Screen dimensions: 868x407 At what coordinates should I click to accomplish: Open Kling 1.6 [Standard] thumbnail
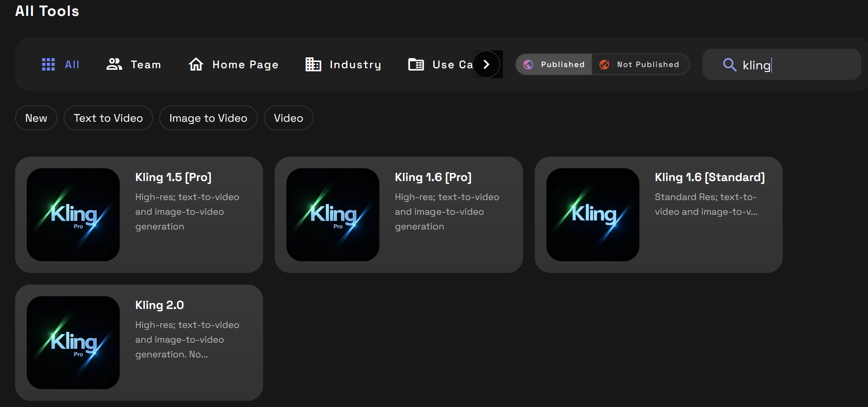coord(593,215)
